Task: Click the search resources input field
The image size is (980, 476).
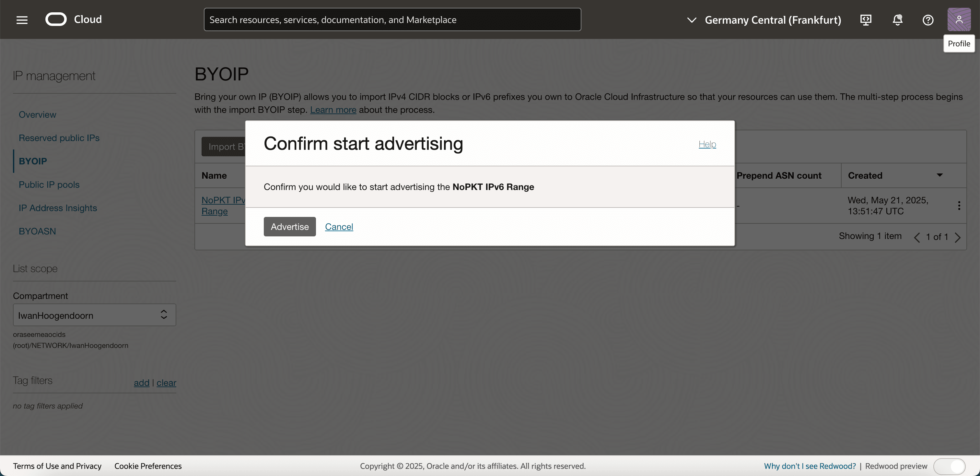Action: 392,19
